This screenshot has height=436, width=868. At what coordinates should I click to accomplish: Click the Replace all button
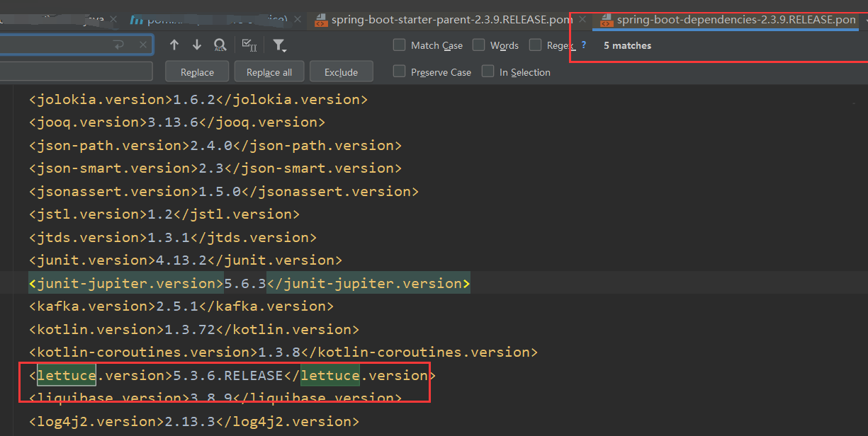point(269,72)
